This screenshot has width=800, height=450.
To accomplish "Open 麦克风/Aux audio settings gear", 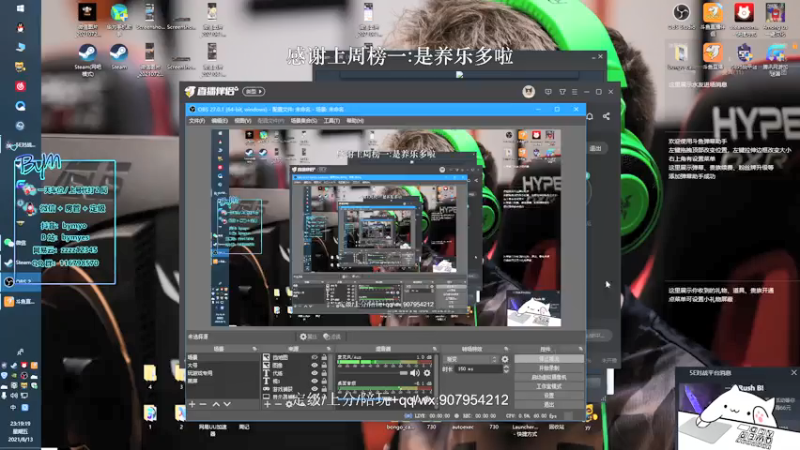I will coord(427,373).
